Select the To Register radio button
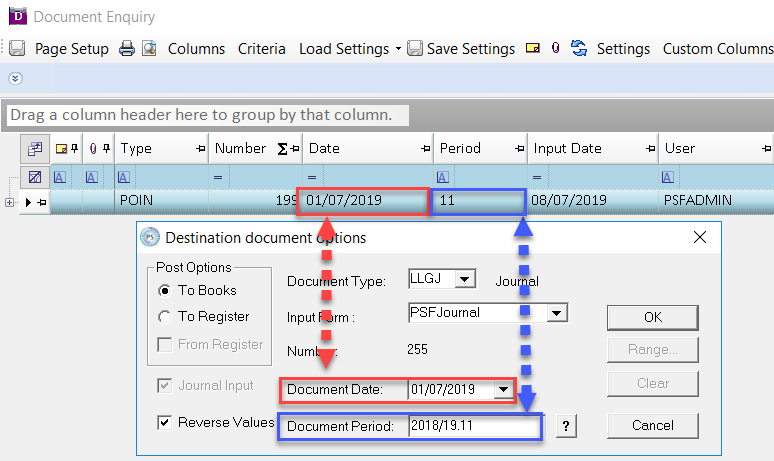This screenshot has width=774, height=461. pyautogui.click(x=165, y=316)
